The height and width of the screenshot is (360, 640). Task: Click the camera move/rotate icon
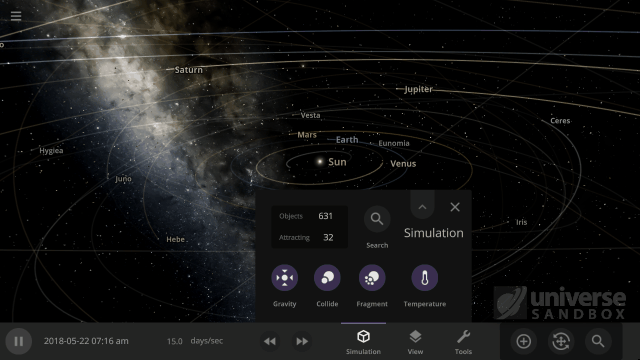click(x=561, y=341)
